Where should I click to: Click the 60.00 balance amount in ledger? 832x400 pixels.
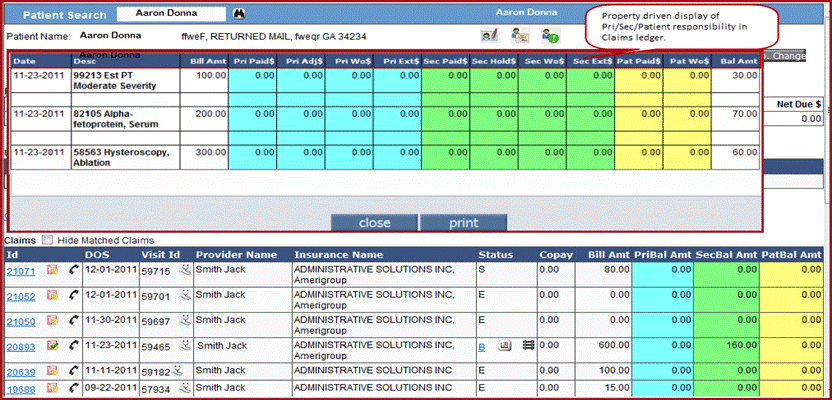tap(746, 152)
